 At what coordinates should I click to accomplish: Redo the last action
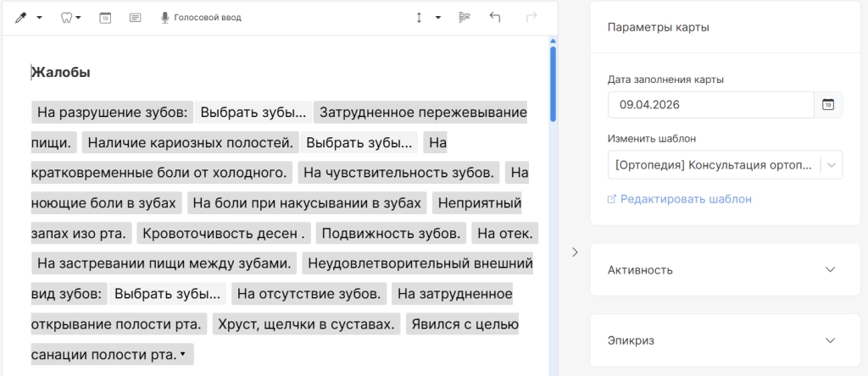[531, 17]
